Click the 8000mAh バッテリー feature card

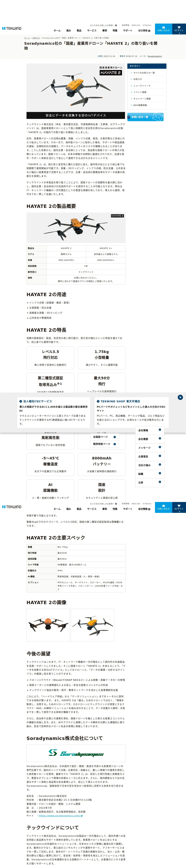102,464
